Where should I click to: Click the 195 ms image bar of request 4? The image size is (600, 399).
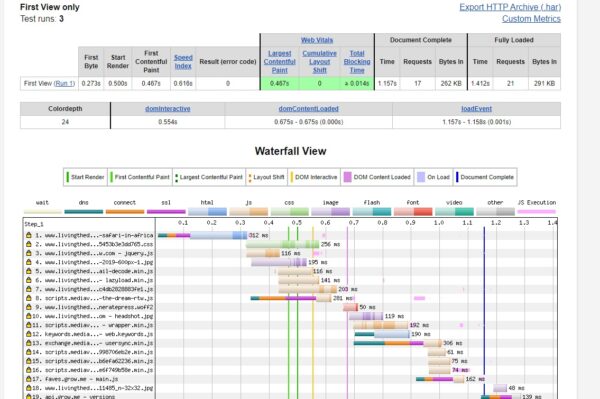point(279,262)
